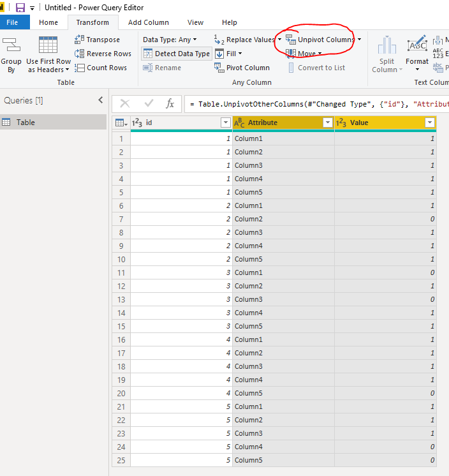The image size is (449, 476).
Task: Click the Split Column icon
Action: pos(386,45)
